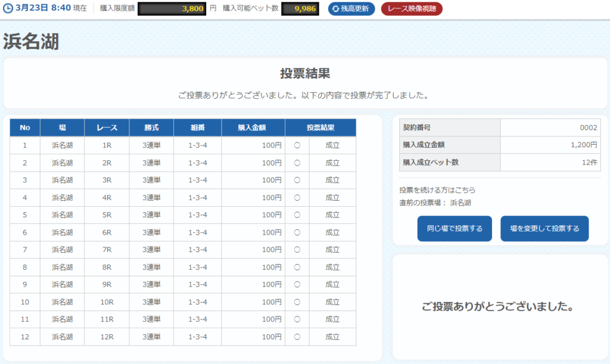The height and width of the screenshot is (364, 610).
Task: Click the 購入金額 column header
Action: [x=253, y=127]
